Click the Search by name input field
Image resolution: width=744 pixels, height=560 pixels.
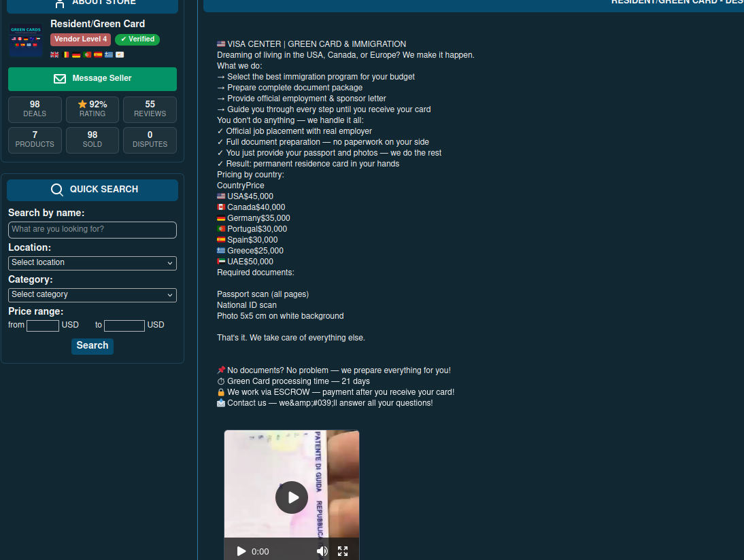92,230
